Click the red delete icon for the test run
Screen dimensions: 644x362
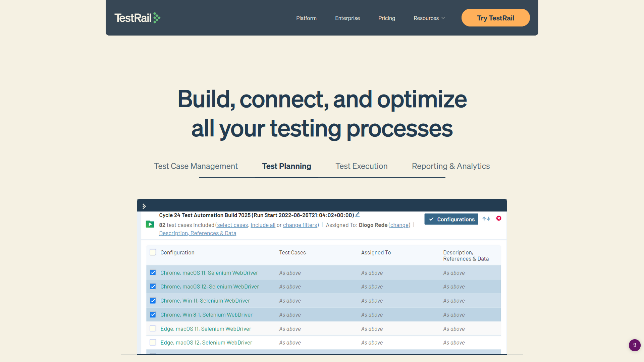coord(499,218)
